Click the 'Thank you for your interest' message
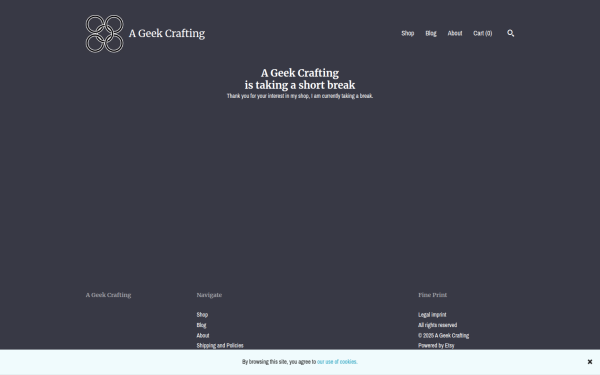The image size is (600, 375). [x=300, y=96]
